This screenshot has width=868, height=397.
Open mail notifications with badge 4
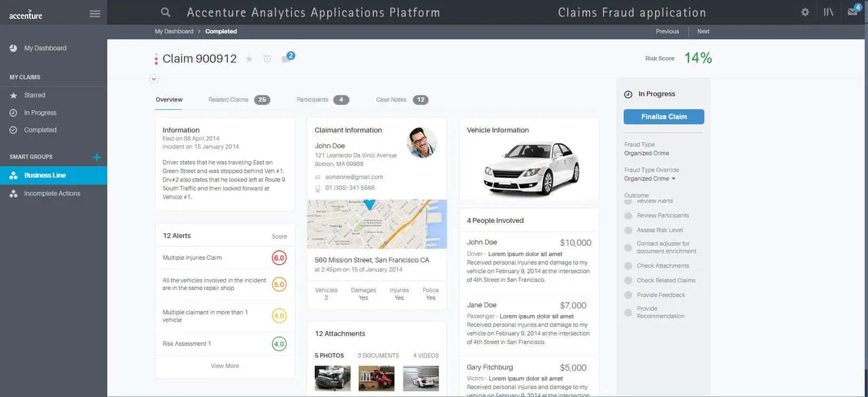[x=853, y=12]
